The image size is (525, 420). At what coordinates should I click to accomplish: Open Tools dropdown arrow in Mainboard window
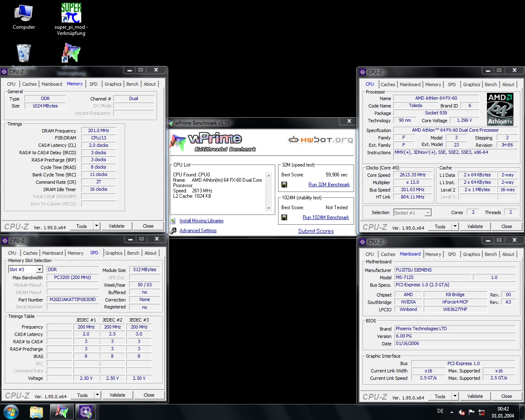(x=455, y=396)
